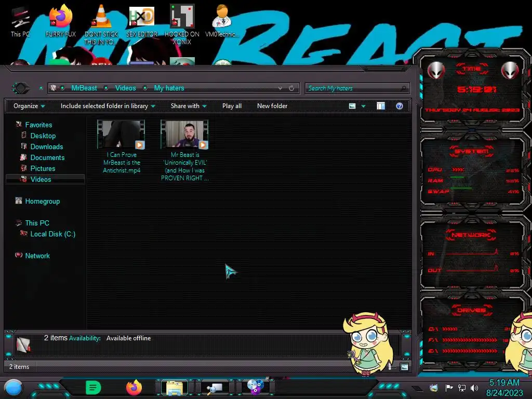
Task: Open Firefox from the taskbar
Action: click(x=134, y=388)
